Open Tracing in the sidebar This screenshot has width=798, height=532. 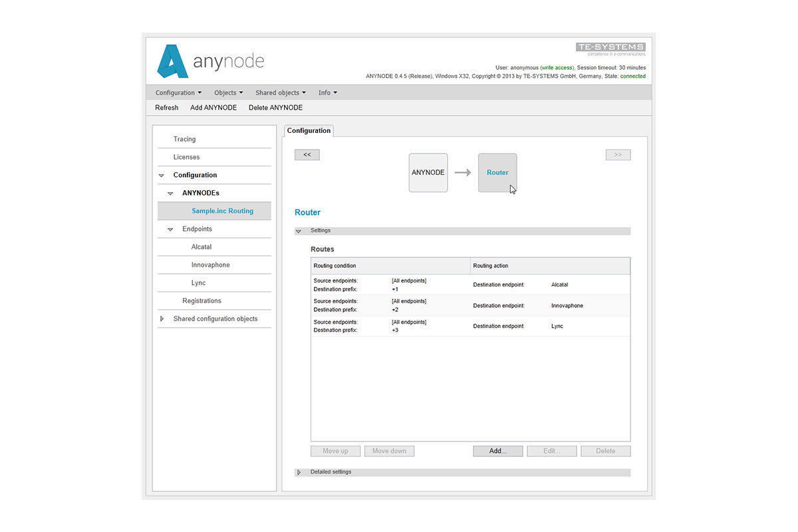click(214, 139)
